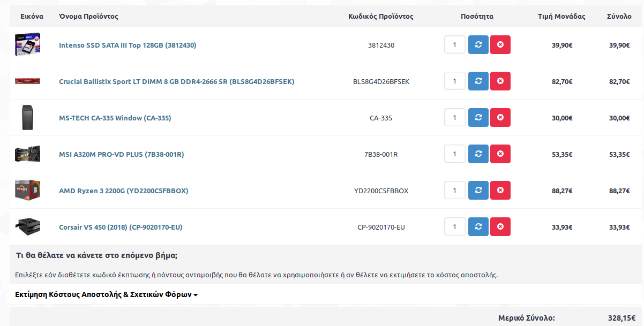Remove Intenso SSD SATA III from cart
644x326 pixels.
[x=500, y=45]
